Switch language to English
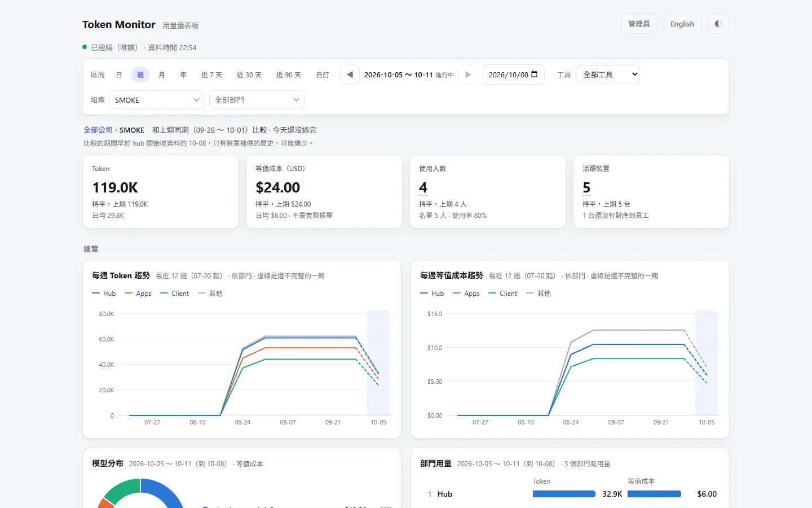This screenshot has height=508, width=812. (682, 24)
